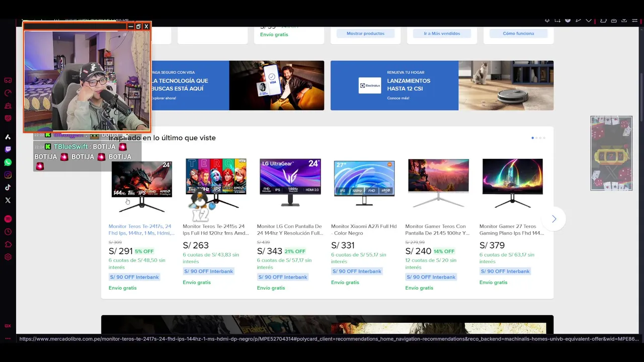Click the GX logo at sidebar bottom
Image resolution: width=644 pixels, height=362 pixels.
(8, 326)
